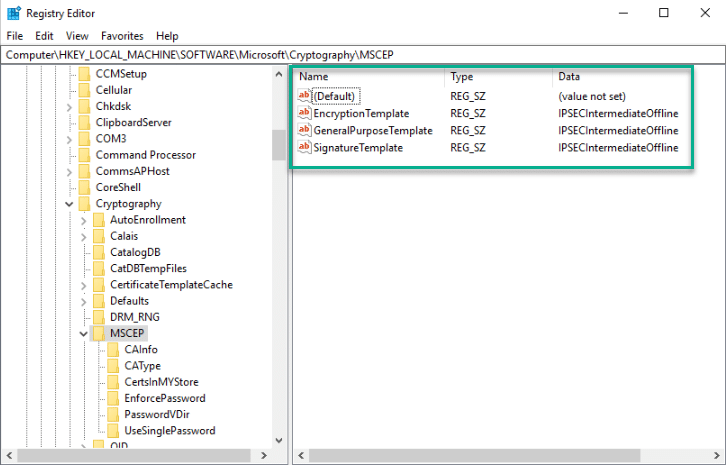Select the AutoEnrollment folder icon

point(99,220)
